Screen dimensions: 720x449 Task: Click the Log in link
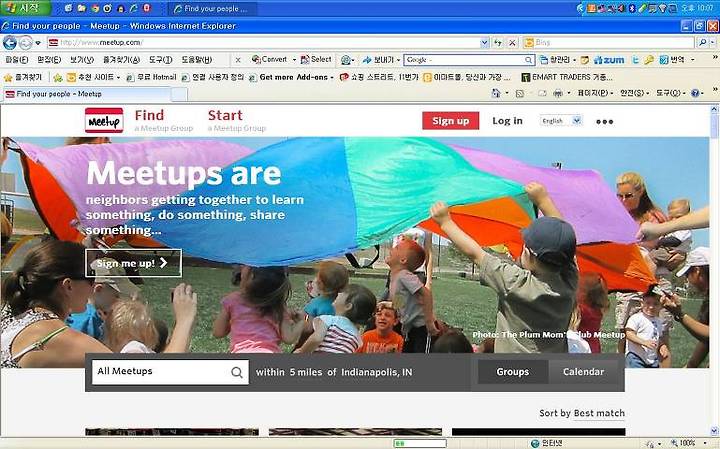tap(507, 121)
